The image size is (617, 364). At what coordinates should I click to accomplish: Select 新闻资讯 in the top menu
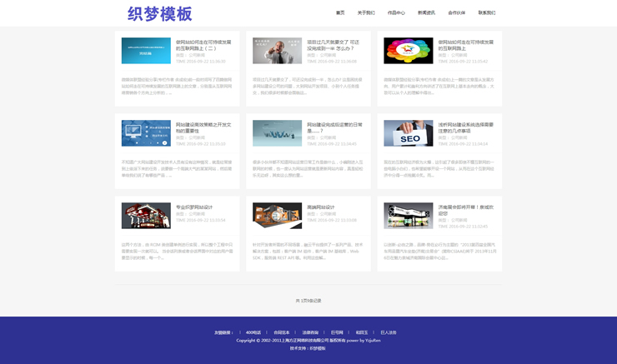coord(426,12)
